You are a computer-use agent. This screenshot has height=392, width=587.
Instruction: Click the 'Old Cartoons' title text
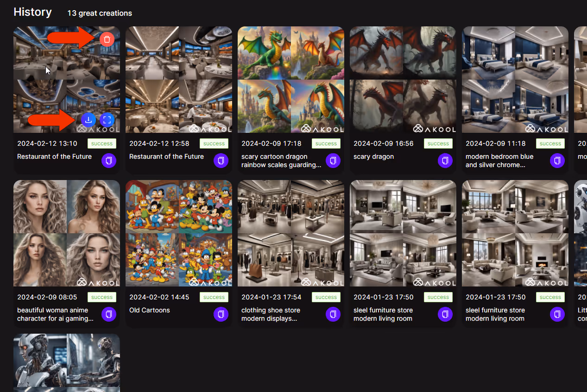[x=150, y=310]
